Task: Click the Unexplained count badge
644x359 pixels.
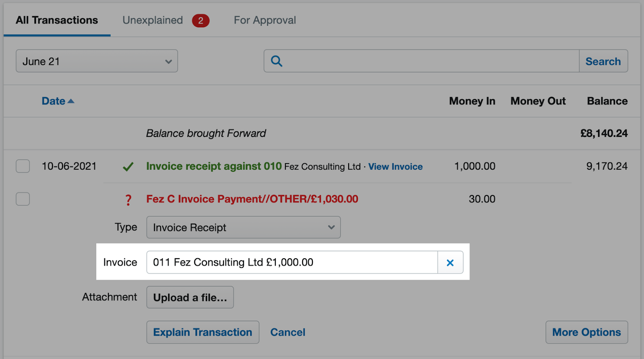Action: (200, 21)
